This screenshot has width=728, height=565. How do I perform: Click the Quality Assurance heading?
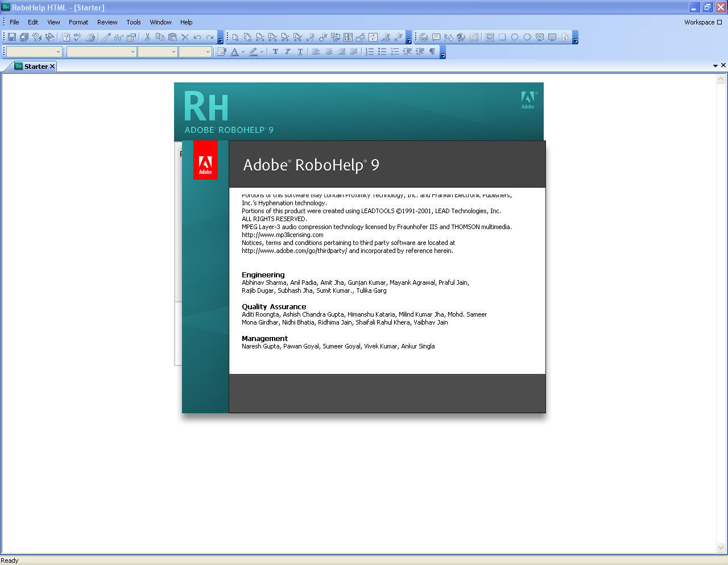tap(274, 306)
